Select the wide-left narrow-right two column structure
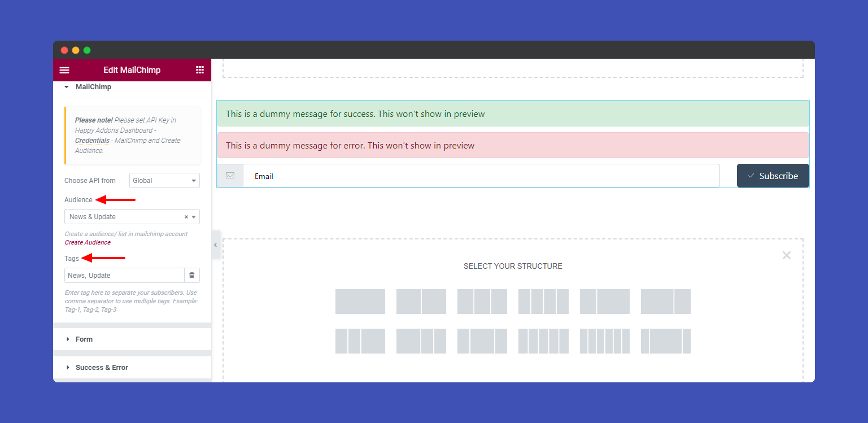868x423 pixels. pyautogui.click(x=666, y=302)
